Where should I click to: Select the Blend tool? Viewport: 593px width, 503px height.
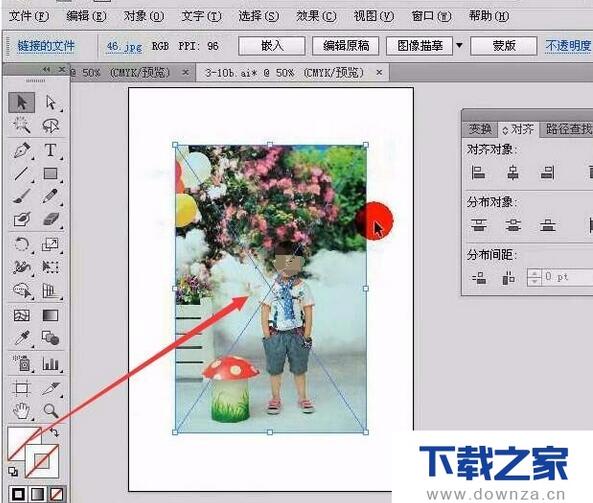click(51, 338)
